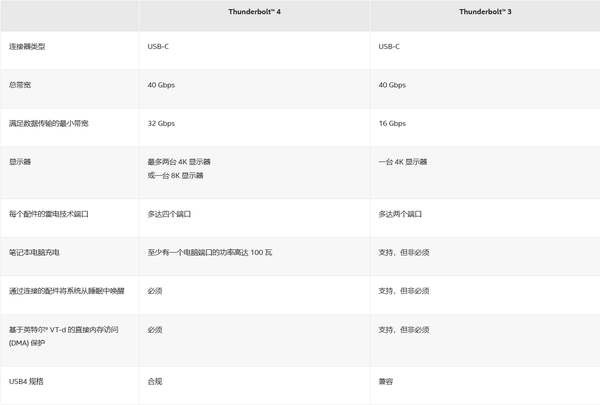The width and height of the screenshot is (600, 405).
Task: Select the USB4 规格 row label
Action: pyautogui.click(x=27, y=381)
